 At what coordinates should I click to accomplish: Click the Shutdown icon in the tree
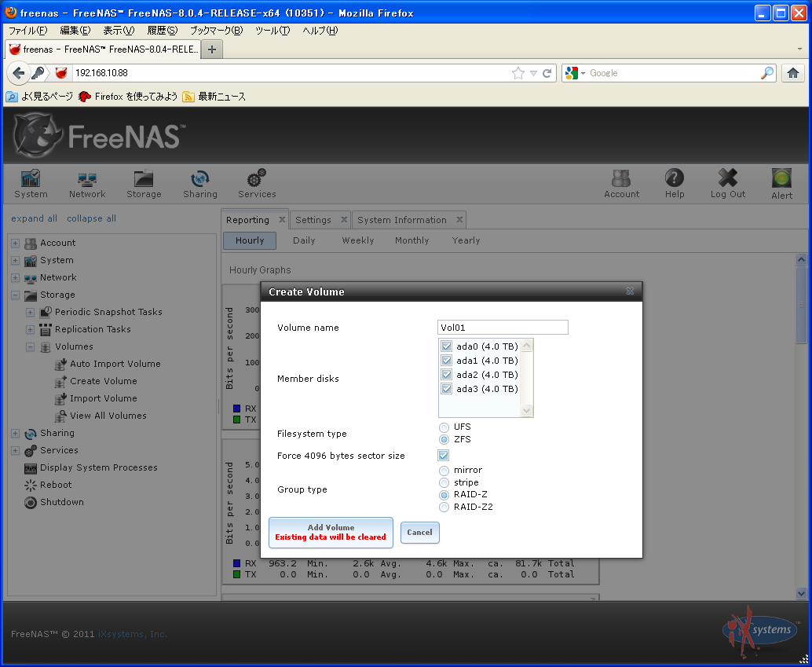coord(31,502)
